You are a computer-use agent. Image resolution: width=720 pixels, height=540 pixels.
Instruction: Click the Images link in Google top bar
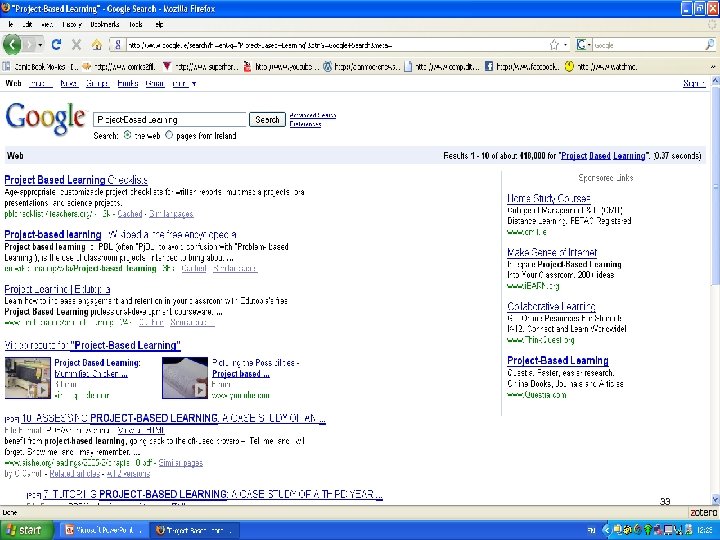pos(40,84)
